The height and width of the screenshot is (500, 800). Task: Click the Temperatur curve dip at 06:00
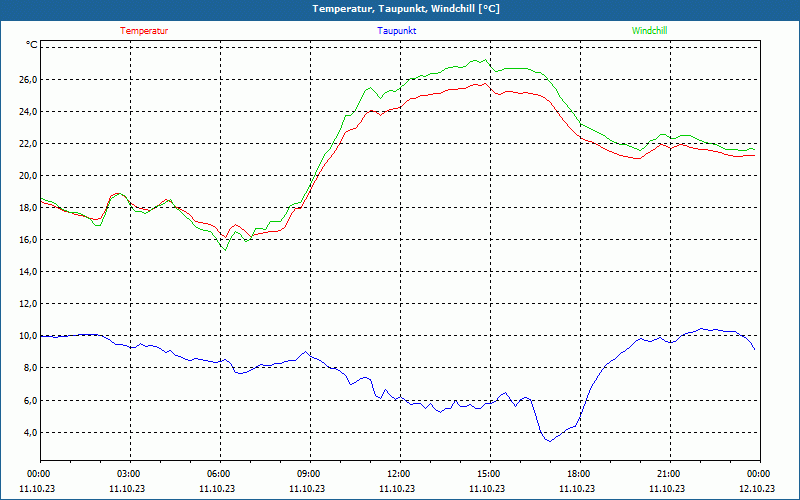(x=225, y=237)
